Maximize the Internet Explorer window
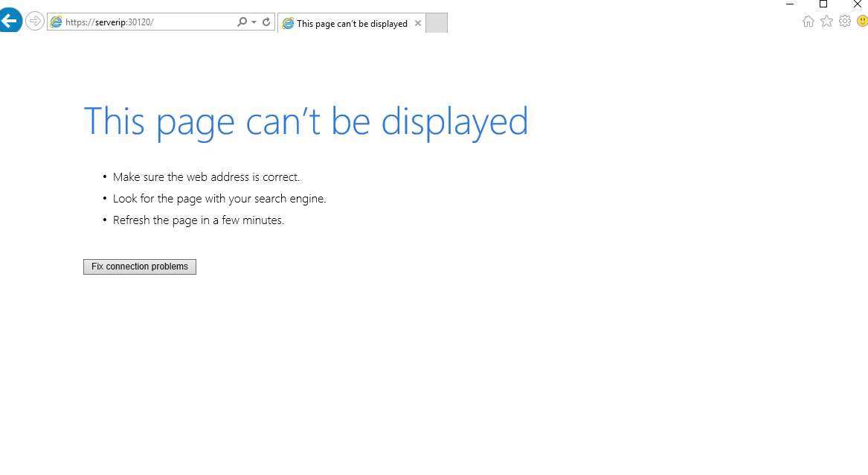This screenshot has height=475, width=868. 823,4
